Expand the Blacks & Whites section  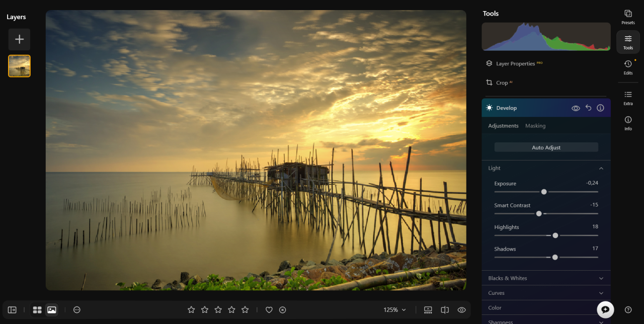point(546,278)
